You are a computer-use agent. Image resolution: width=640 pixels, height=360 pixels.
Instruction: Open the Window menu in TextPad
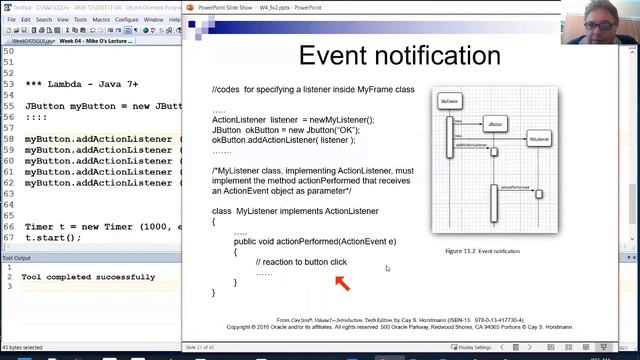[x=153, y=20]
